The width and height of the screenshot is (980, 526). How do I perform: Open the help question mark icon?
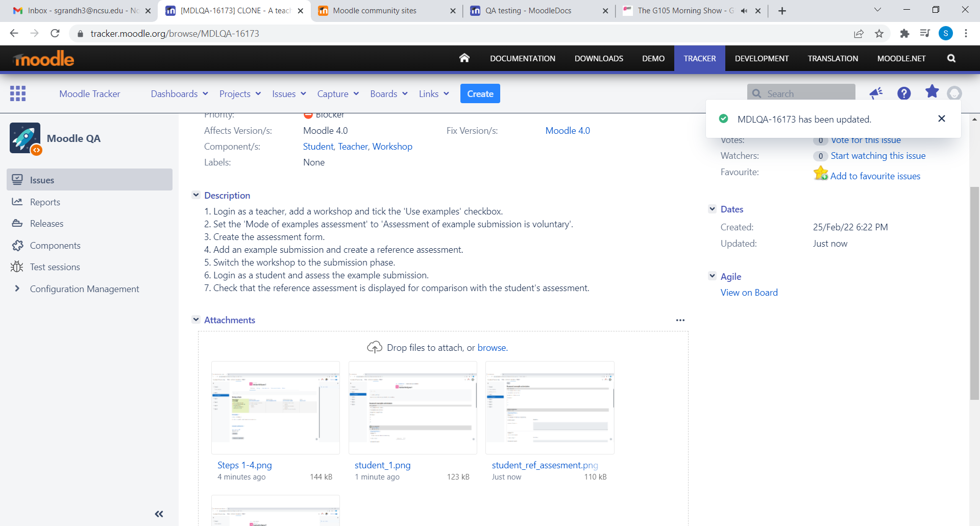coord(904,93)
